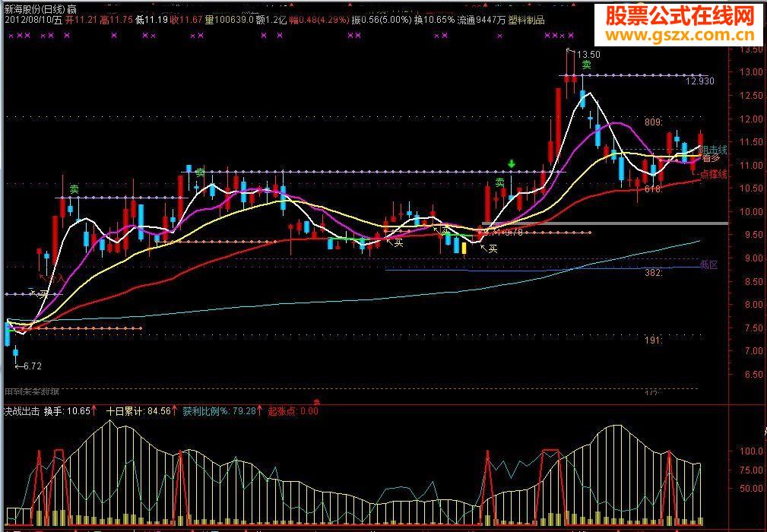
Task: Click the 75.00 indicator axis value
Action: point(751,470)
